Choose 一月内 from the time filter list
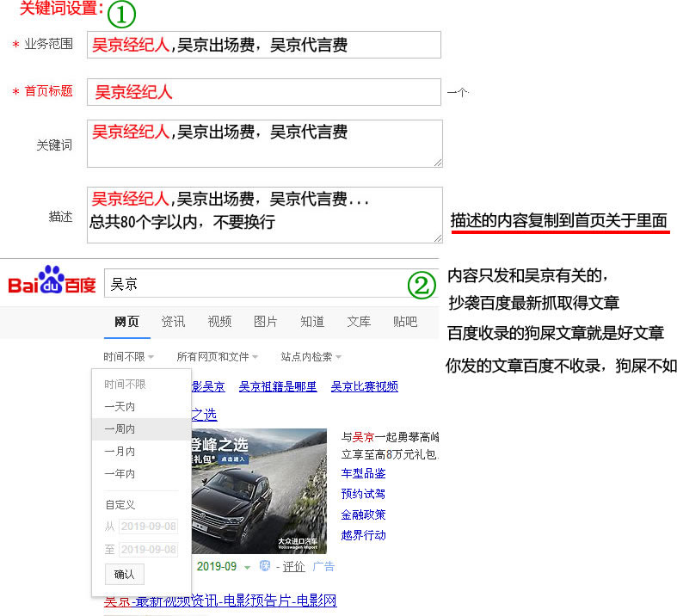The image size is (677, 616). click(x=120, y=452)
